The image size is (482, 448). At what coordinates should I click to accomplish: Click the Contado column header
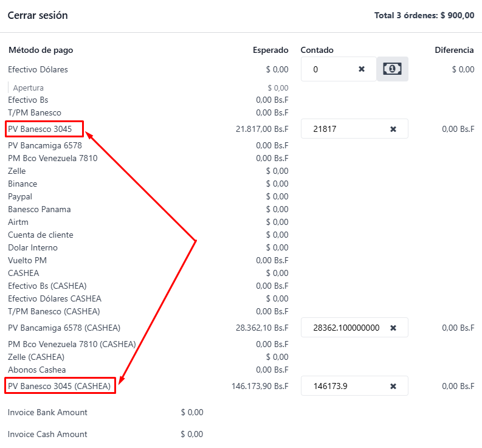pyautogui.click(x=317, y=50)
